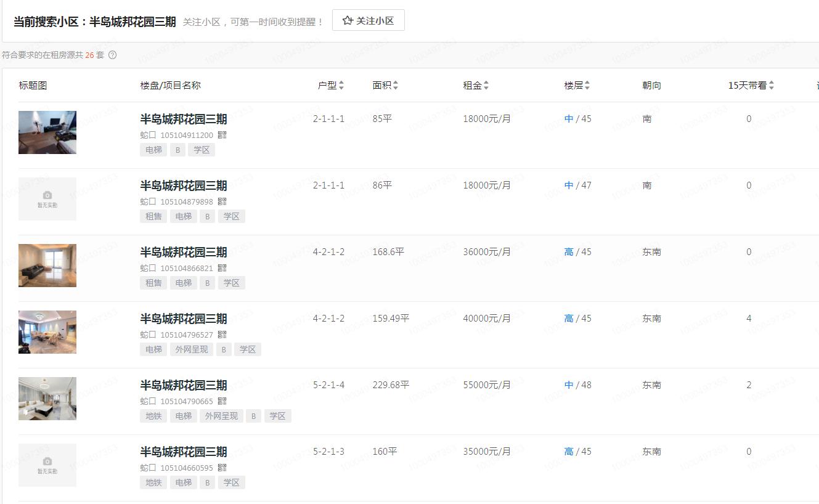
Task: Click the 中 / 47 floor value
Action: [577, 185]
